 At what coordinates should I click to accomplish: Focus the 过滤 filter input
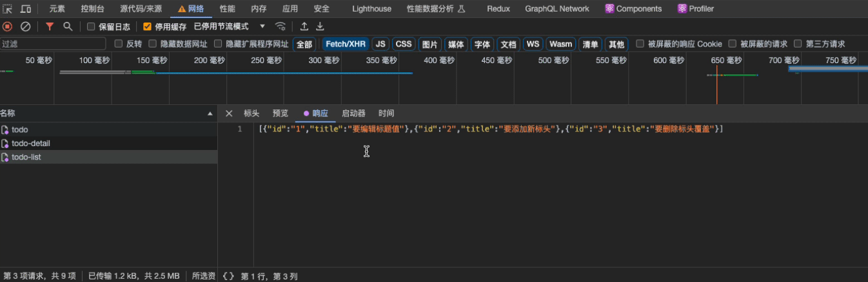coord(53,44)
